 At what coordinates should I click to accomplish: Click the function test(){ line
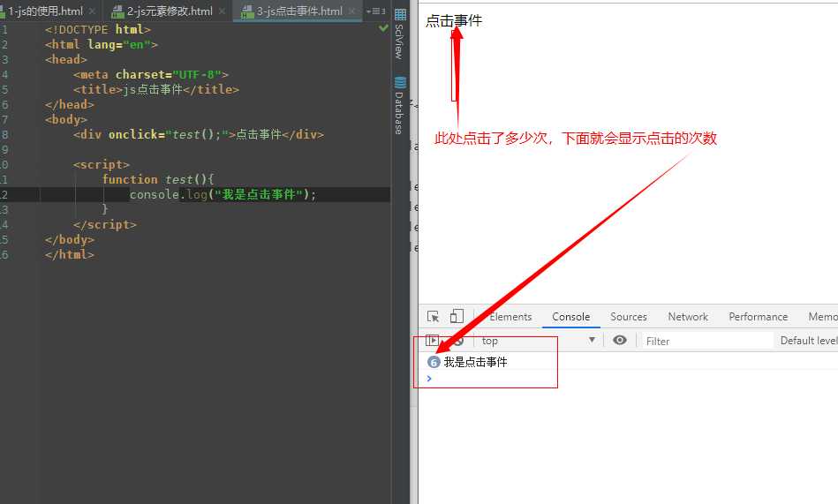coord(158,179)
